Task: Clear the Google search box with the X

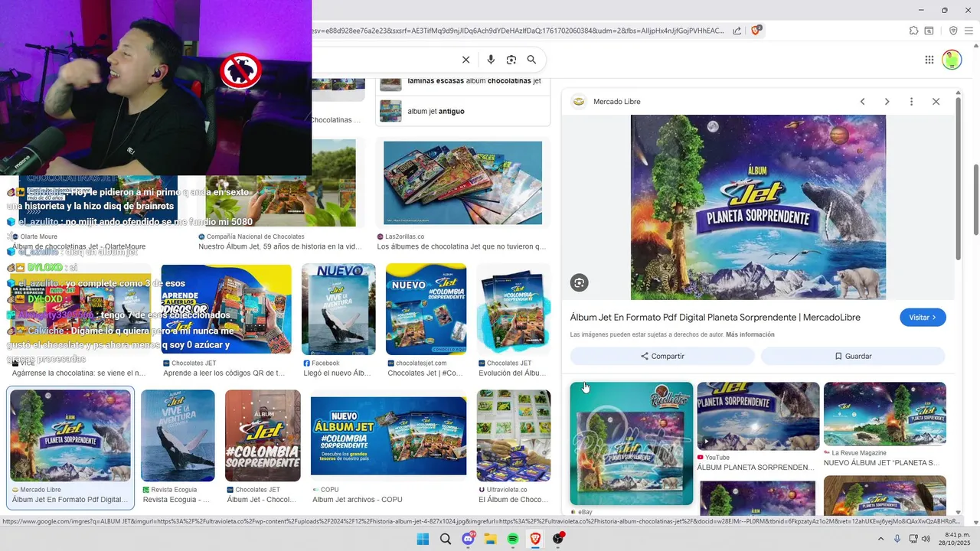Action: coord(465,60)
